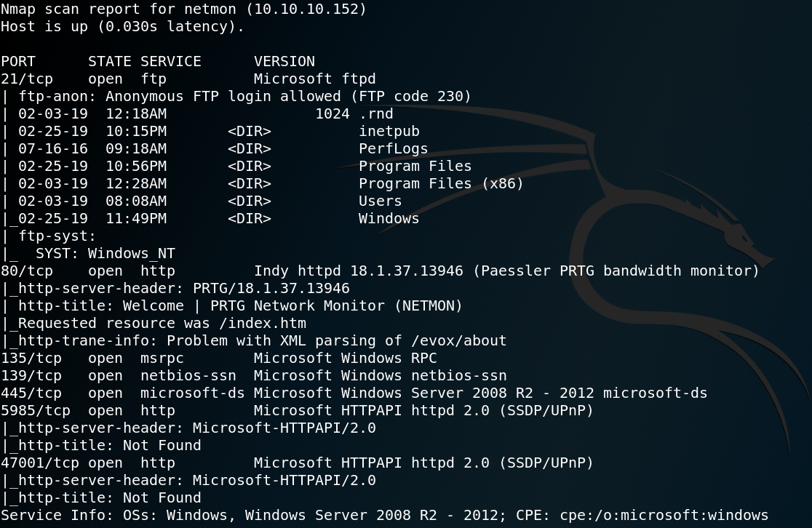Click the Users directory name
Image resolution: width=812 pixels, height=528 pixels.
[380, 201]
